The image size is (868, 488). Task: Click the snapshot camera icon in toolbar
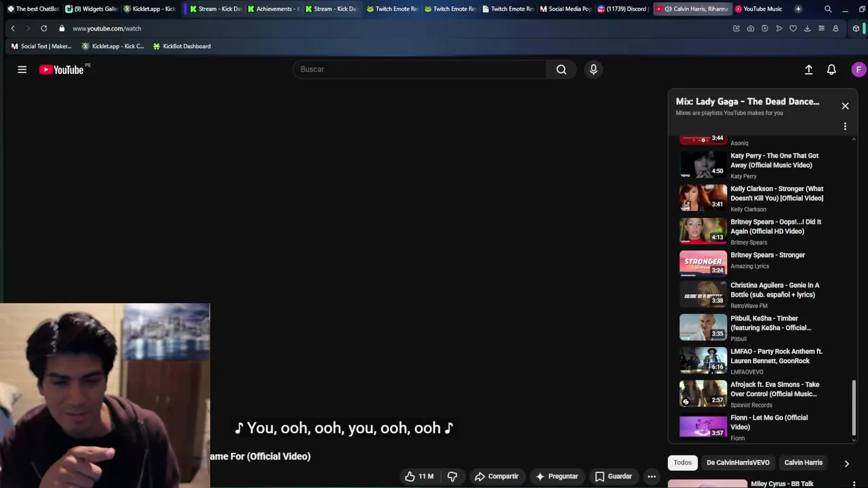point(751,28)
